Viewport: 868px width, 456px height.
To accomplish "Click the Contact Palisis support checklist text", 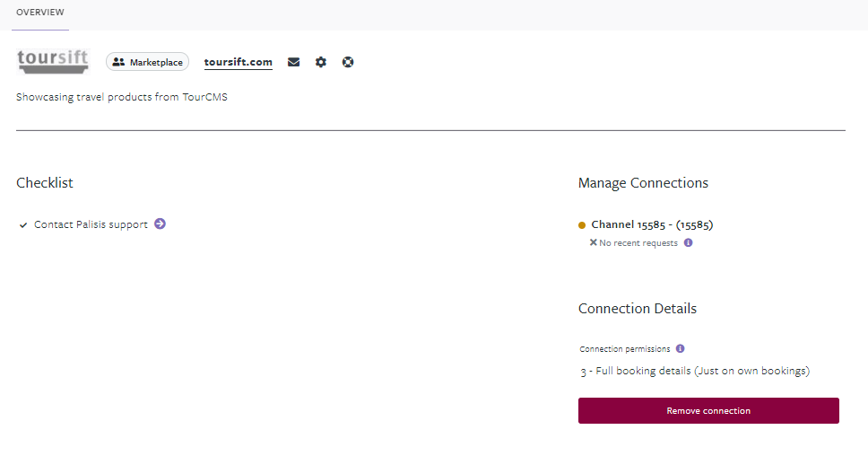I will tap(91, 224).
